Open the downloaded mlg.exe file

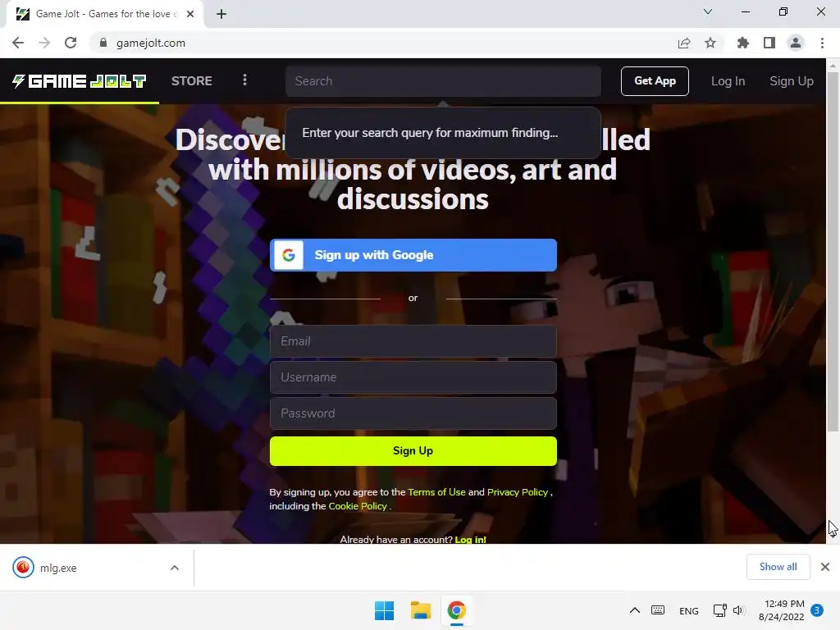[58, 568]
